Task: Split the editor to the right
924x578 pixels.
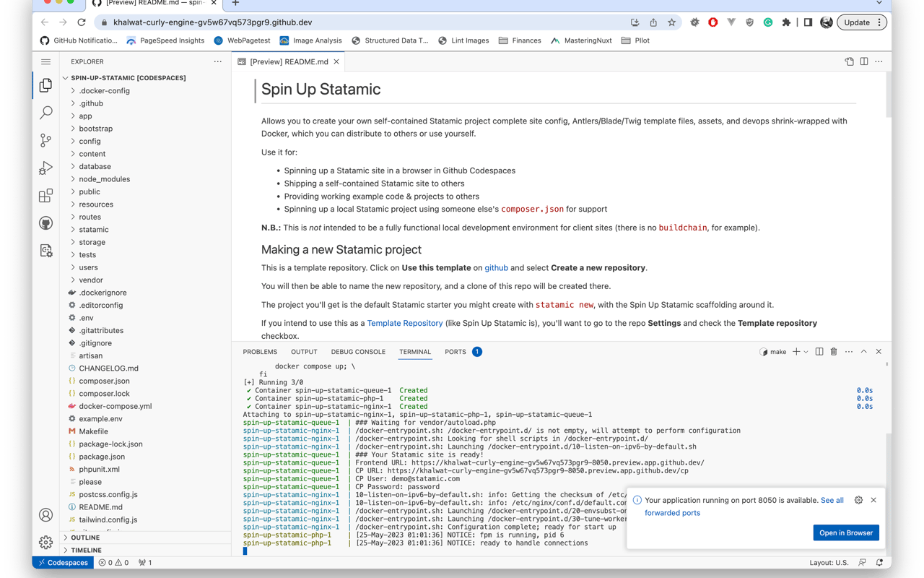Action: click(x=864, y=62)
